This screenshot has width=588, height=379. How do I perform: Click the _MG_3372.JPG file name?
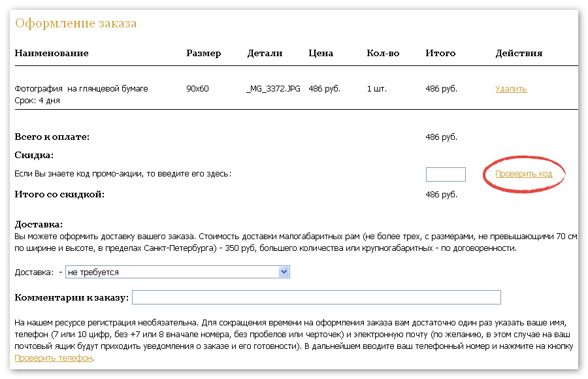click(273, 89)
